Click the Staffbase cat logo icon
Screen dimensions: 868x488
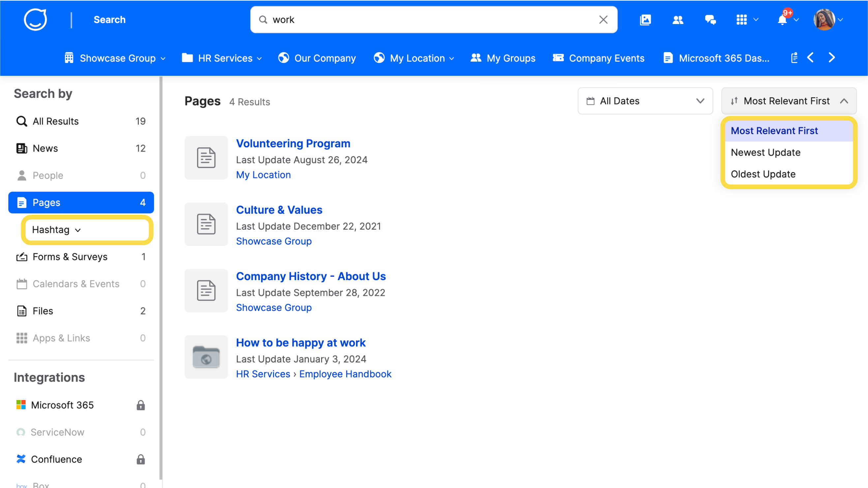tap(35, 19)
